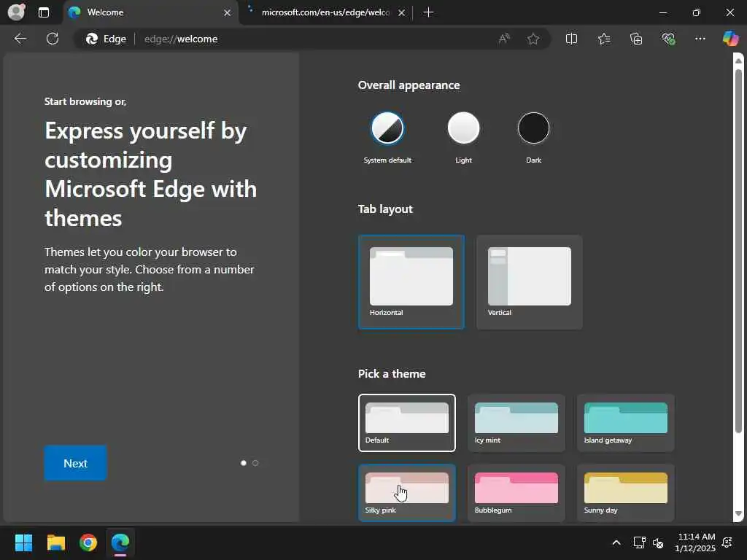Click the Microsoft Edge taskbar icon
Viewport: 747px width, 560px height.
click(120, 542)
